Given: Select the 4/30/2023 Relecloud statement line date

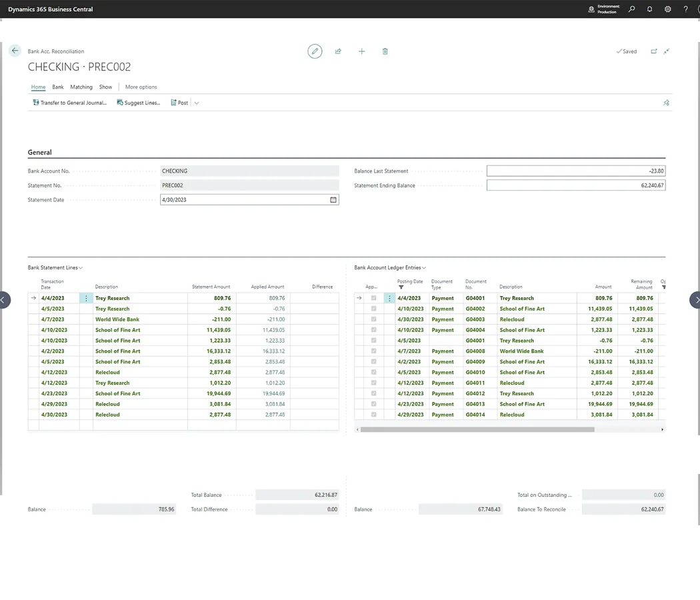Looking at the screenshot, I should click(x=54, y=415).
